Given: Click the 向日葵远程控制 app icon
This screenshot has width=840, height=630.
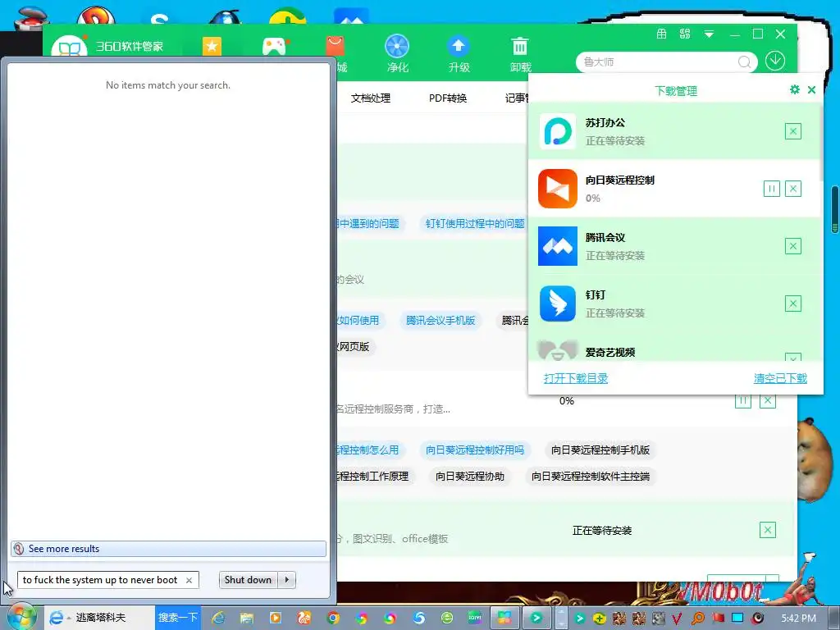Looking at the screenshot, I should pyautogui.click(x=558, y=189).
